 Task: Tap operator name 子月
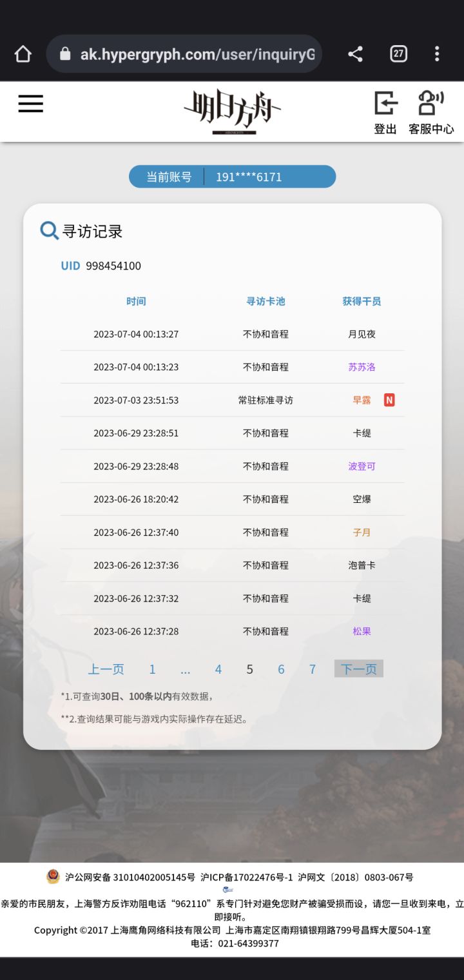point(362,532)
